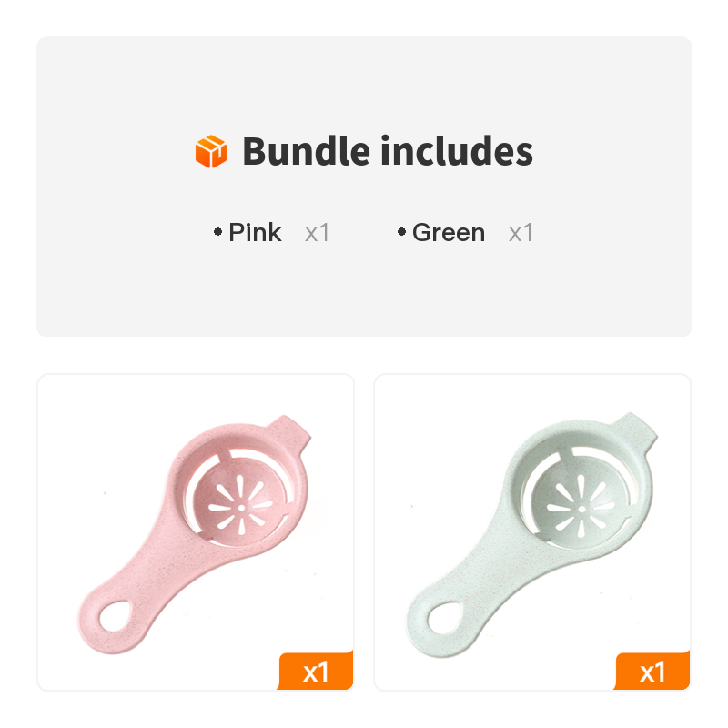Click the green separator's slotted strainer center
The image size is (728, 728).
[x=581, y=509]
